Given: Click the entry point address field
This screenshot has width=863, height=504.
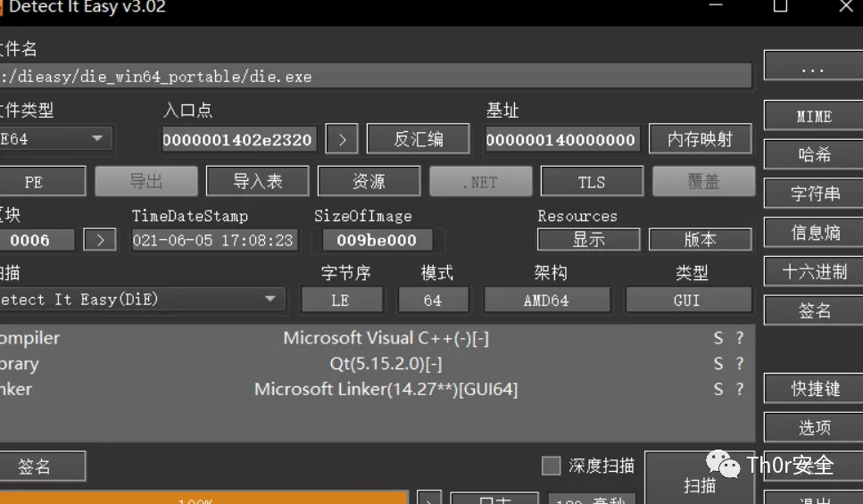Looking at the screenshot, I should coord(238,139).
